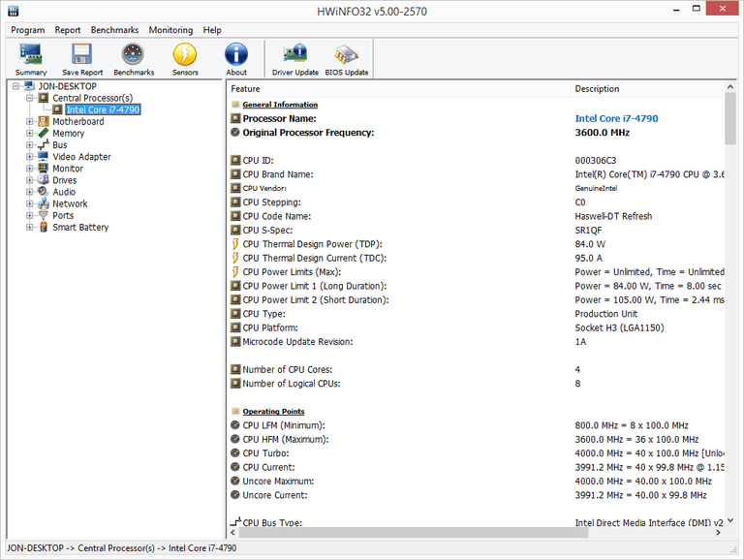Screen dimensions: 744x560
Task: Click the Audio speaker tree icon
Action: [x=44, y=192]
